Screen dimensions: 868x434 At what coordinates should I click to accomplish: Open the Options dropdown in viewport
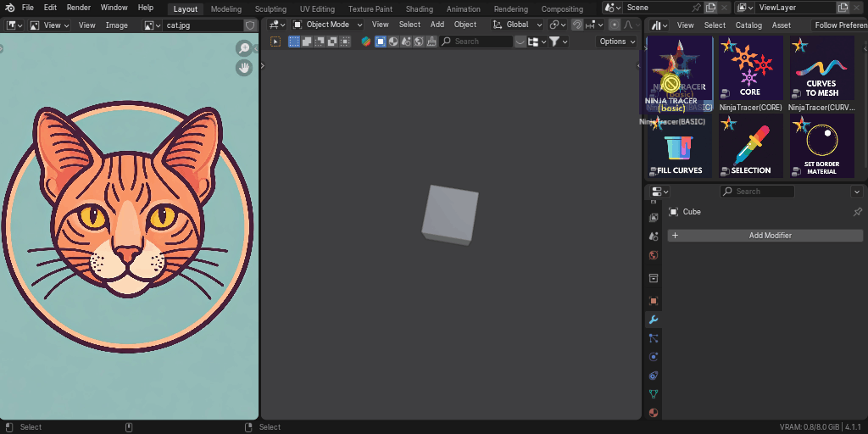617,42
